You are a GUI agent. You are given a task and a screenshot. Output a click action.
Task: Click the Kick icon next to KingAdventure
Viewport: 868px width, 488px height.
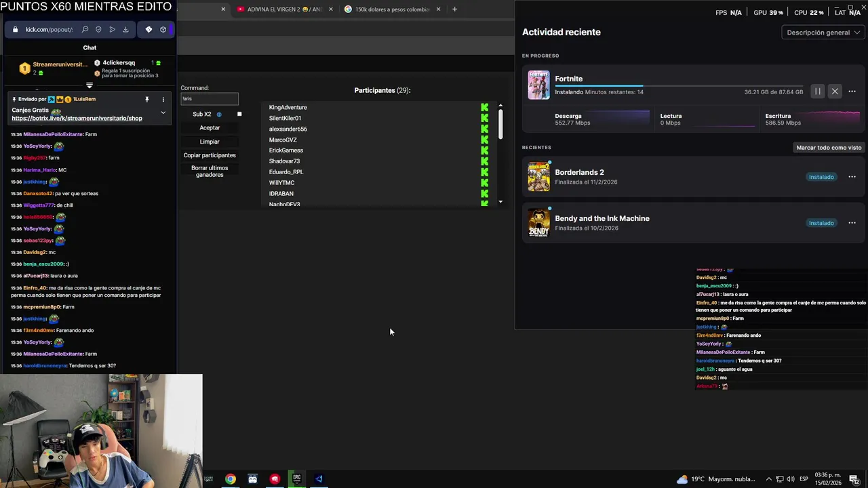(x=484, y=107)
